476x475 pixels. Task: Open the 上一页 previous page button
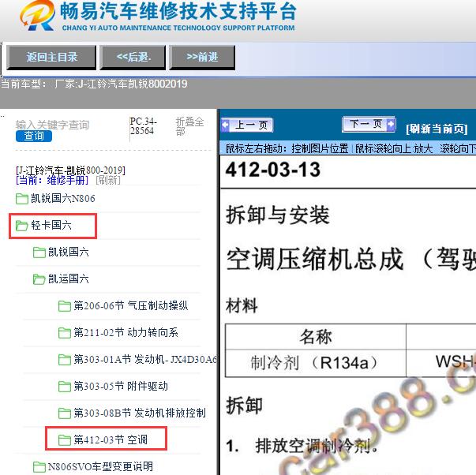(247, 125)
